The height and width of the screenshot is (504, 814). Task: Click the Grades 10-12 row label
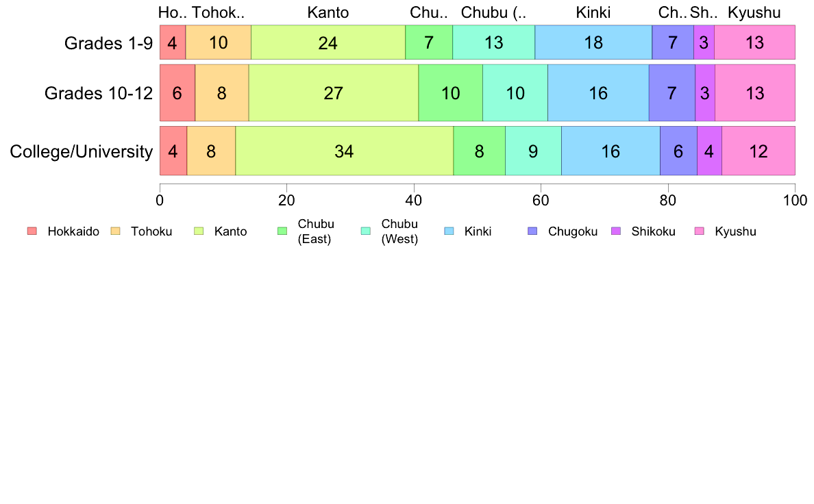(x=99, y=93)
